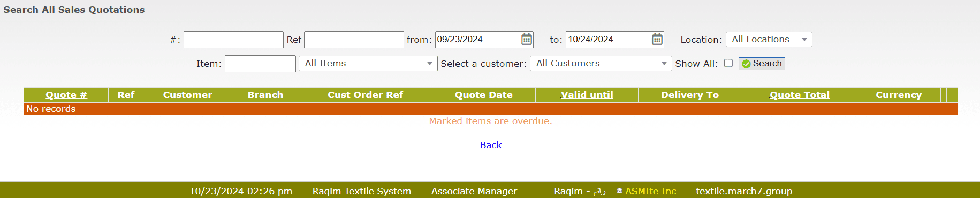Focus the Item code input field

pos(260,64)
